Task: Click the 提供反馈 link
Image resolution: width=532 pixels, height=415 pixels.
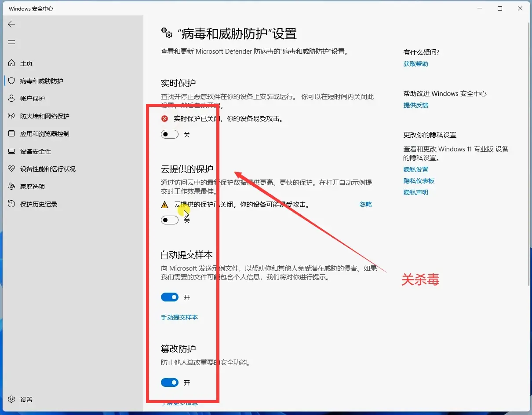Action: tap(415, 105)
